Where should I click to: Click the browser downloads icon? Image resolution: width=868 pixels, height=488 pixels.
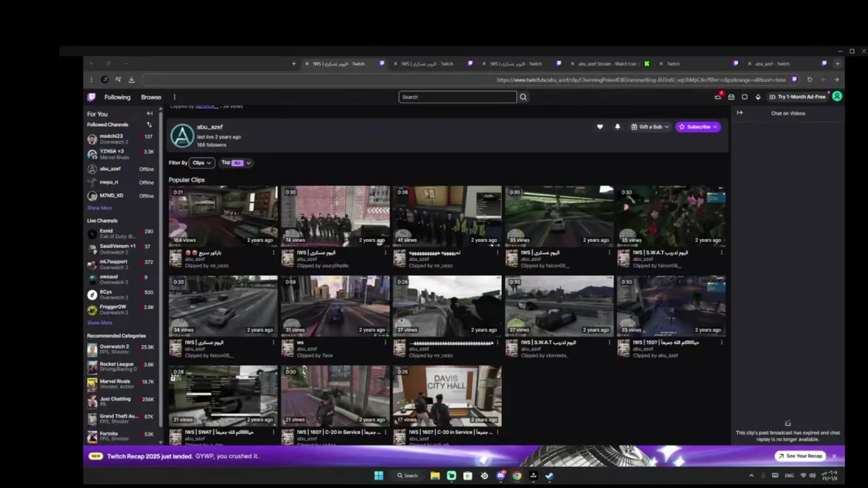[132, 79]
